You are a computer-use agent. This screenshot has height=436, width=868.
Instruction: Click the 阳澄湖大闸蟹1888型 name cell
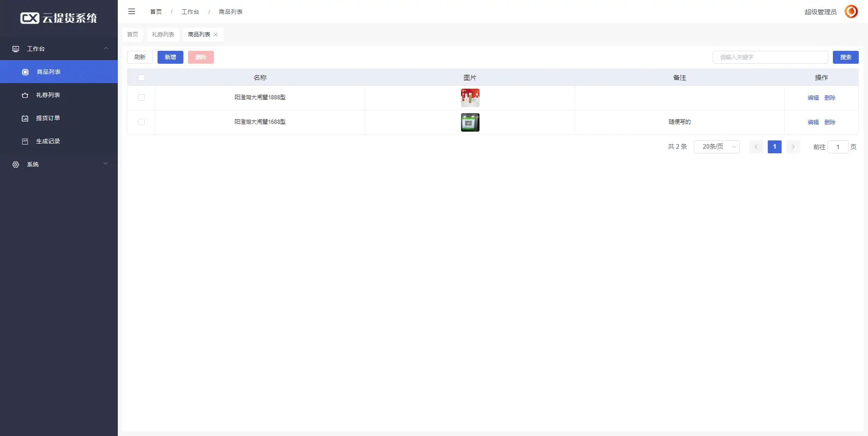[260, 97]
